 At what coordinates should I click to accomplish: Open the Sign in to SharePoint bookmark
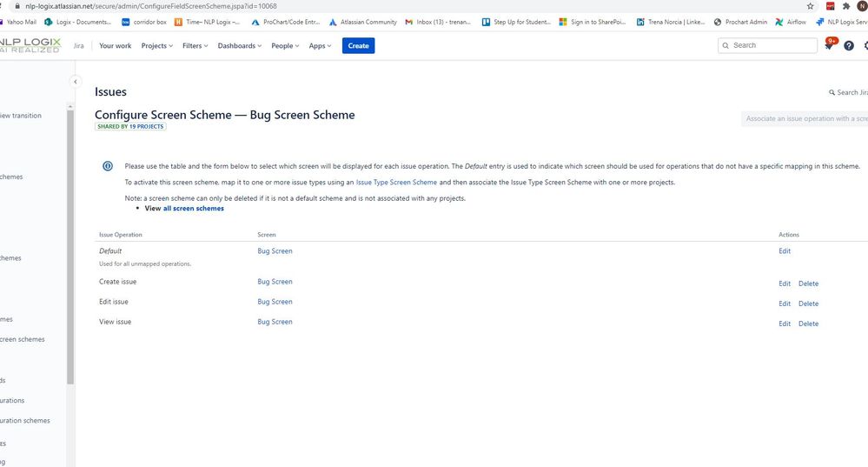pos(593,22)
